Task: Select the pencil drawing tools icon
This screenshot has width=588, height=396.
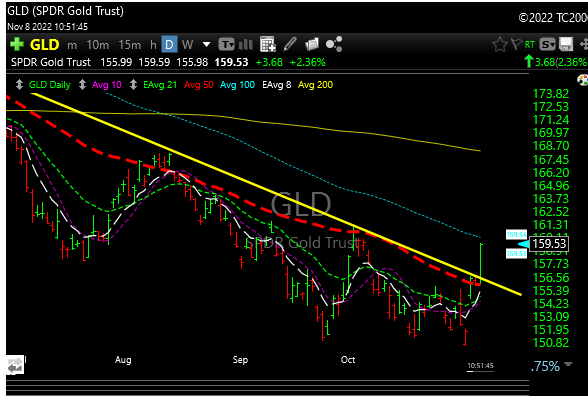Action: coord(290,44)
